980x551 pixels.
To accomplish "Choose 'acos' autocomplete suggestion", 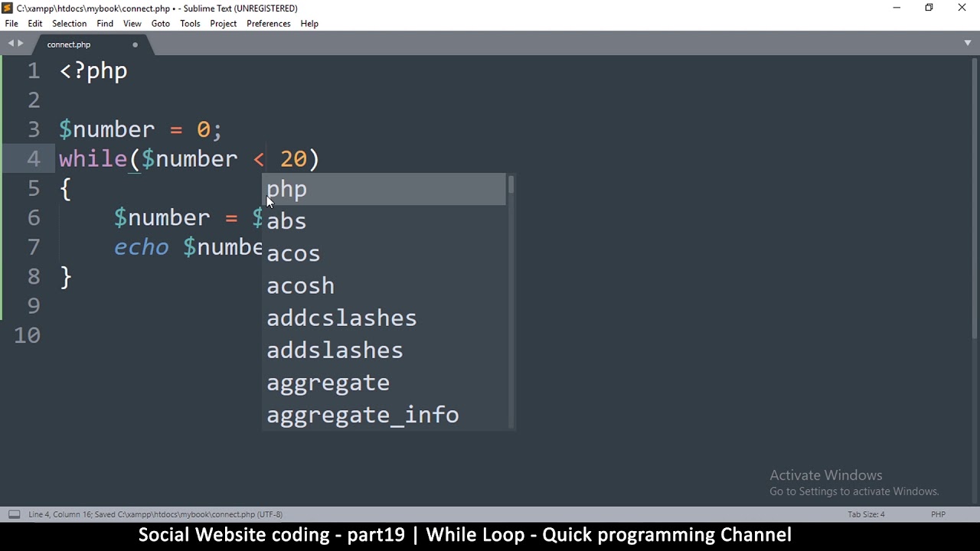I will click(384, 253).
